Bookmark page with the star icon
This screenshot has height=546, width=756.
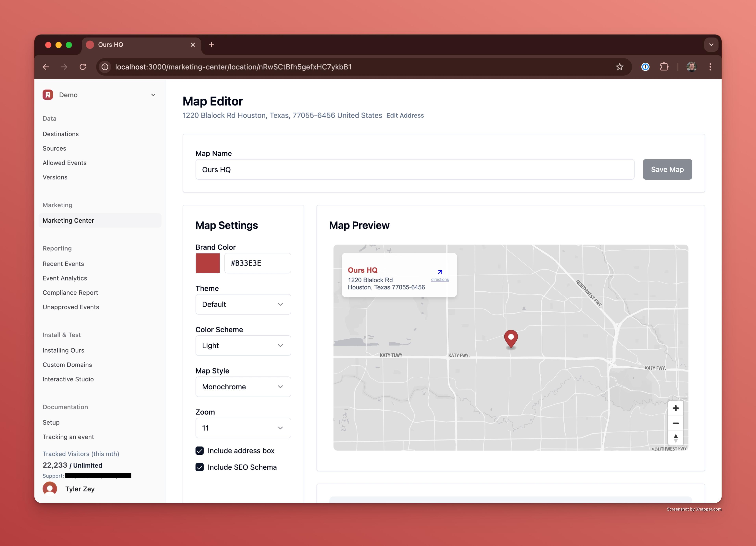pyautogui.click(x=619, y=67)
